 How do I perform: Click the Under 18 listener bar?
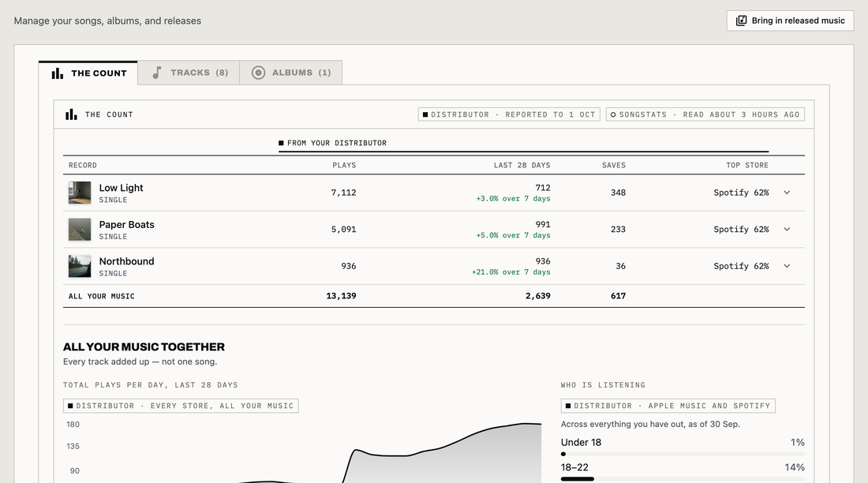683,455
